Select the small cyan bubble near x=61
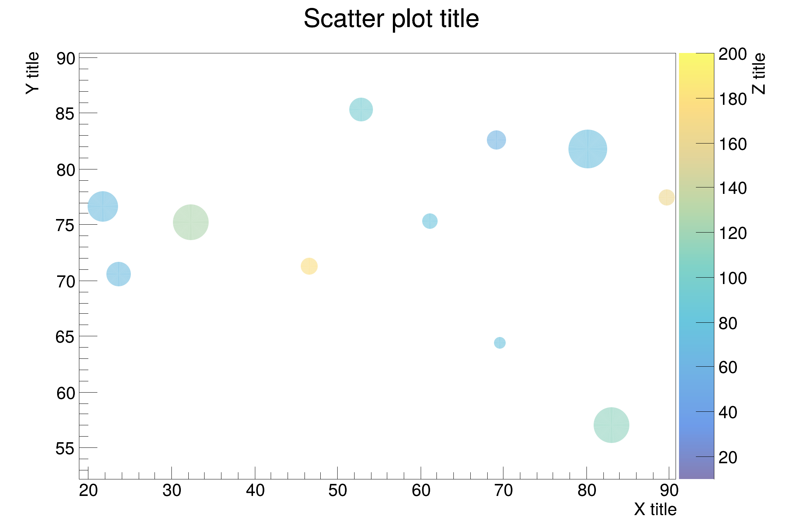The image size is (785, 532). 430,221
